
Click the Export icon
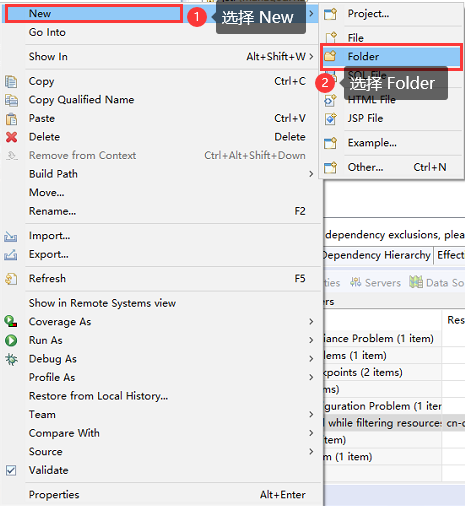coord(11,255)
